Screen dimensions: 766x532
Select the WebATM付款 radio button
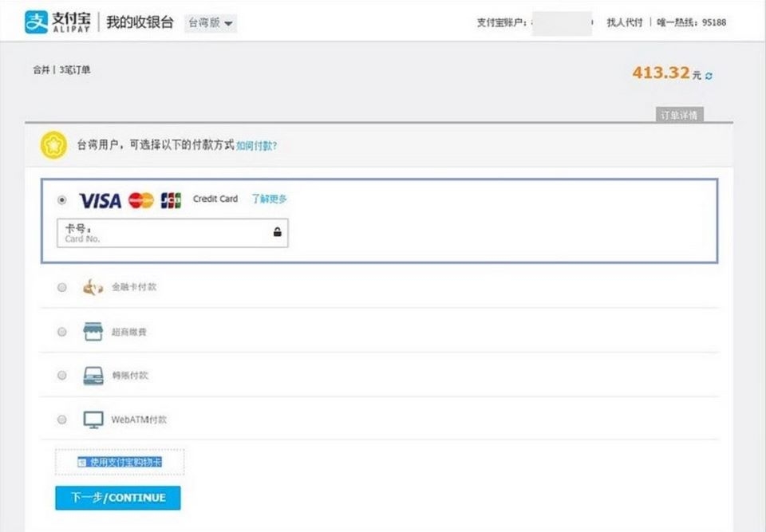[62, 420]
